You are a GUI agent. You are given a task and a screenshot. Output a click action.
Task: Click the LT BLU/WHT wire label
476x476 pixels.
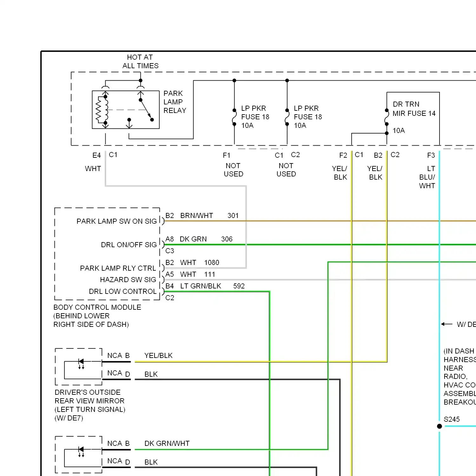click(x=427, y=177)
